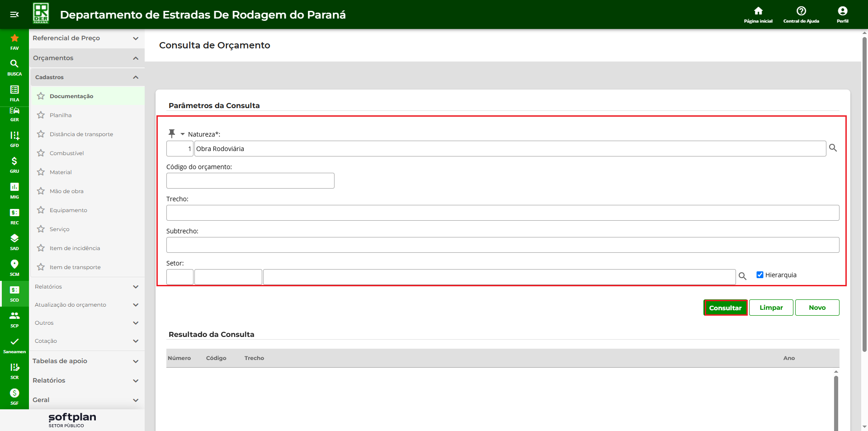Viewport: 868px width, 431px height.
Task: Expand the Referencial de Preço section
Action: click(x=135, y=38)
